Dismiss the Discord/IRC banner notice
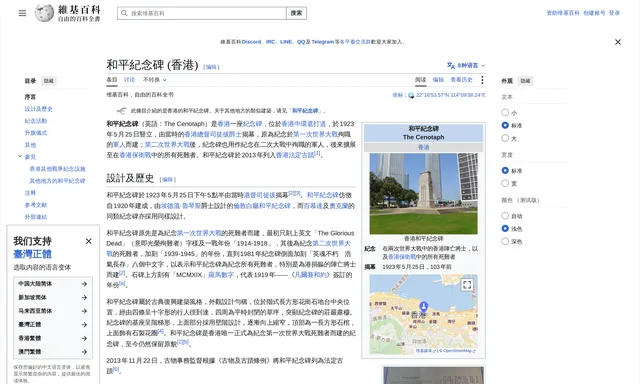The width and height of the screenshot is (640, 384). pyautogui.click(x=618, y=42)
